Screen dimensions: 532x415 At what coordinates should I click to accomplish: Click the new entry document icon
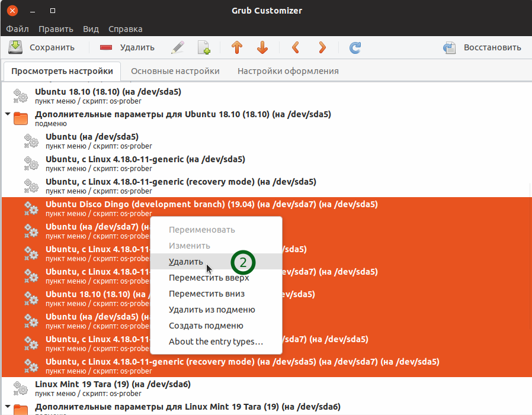coord(204,47)
